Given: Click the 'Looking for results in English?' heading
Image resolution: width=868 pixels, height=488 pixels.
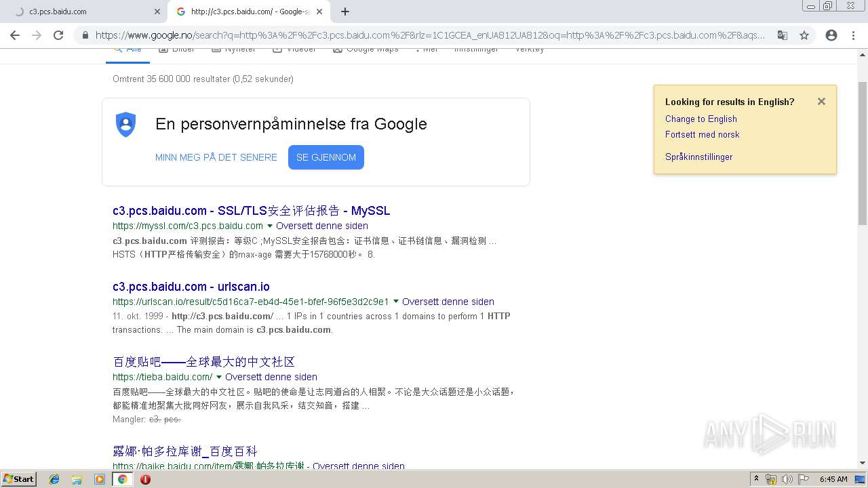Looking at the screenshot, I should (x=730, y=102).
